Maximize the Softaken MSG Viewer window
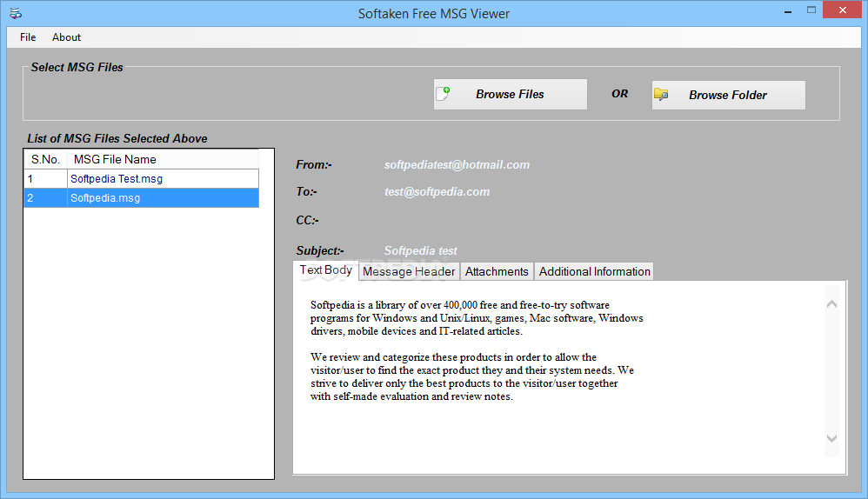Viewport: 868px width, 499px height. point(811,10)
